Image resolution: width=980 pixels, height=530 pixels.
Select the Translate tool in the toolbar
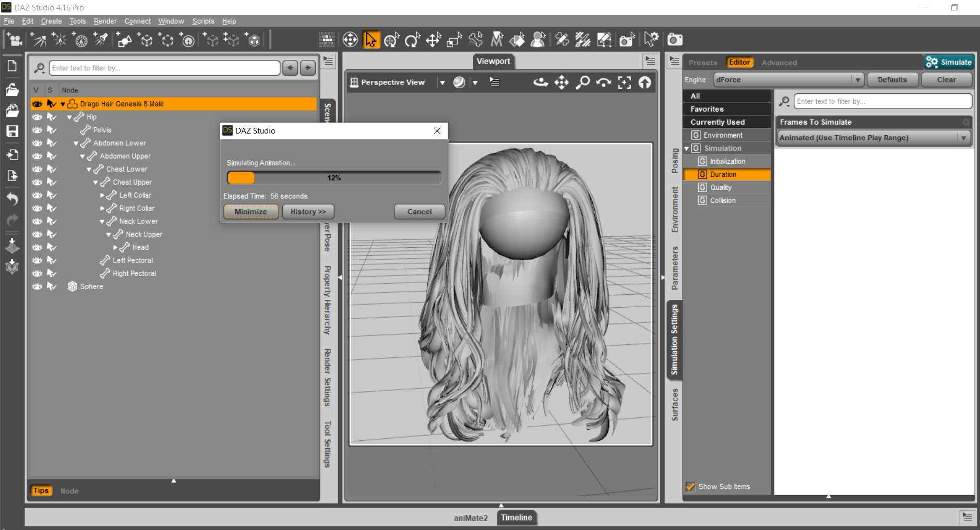tap(433, 40)
